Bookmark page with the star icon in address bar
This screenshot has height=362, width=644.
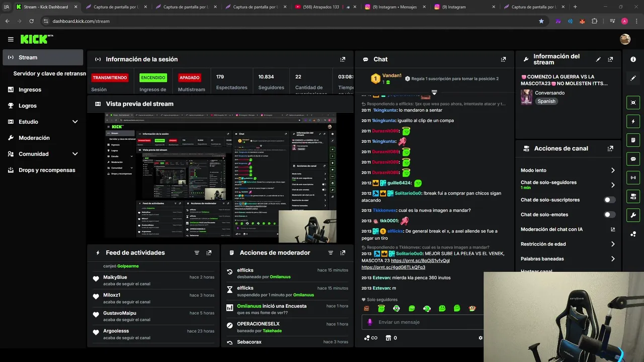(541, 21)
